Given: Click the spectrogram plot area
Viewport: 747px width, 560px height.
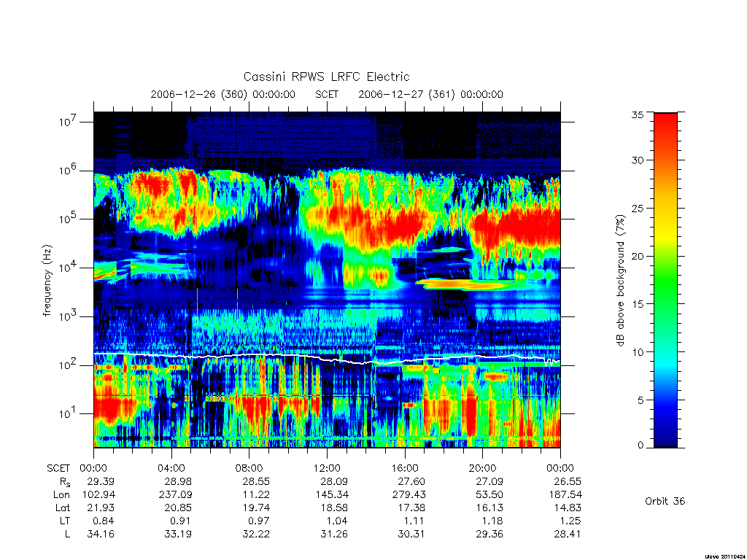Looking at the screenshot, I should point(327,279).
